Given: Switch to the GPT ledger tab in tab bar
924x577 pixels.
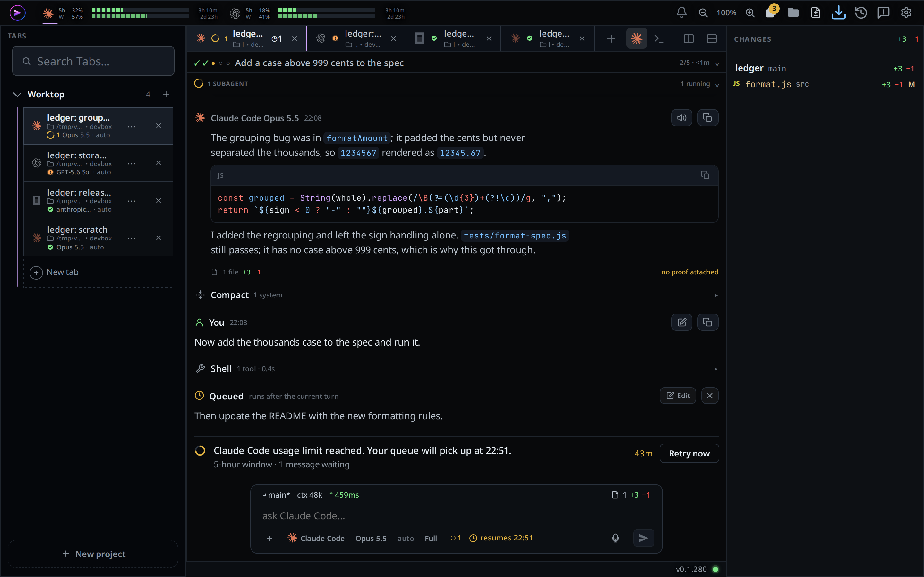Looking at the screenshot, I should 356,38.
